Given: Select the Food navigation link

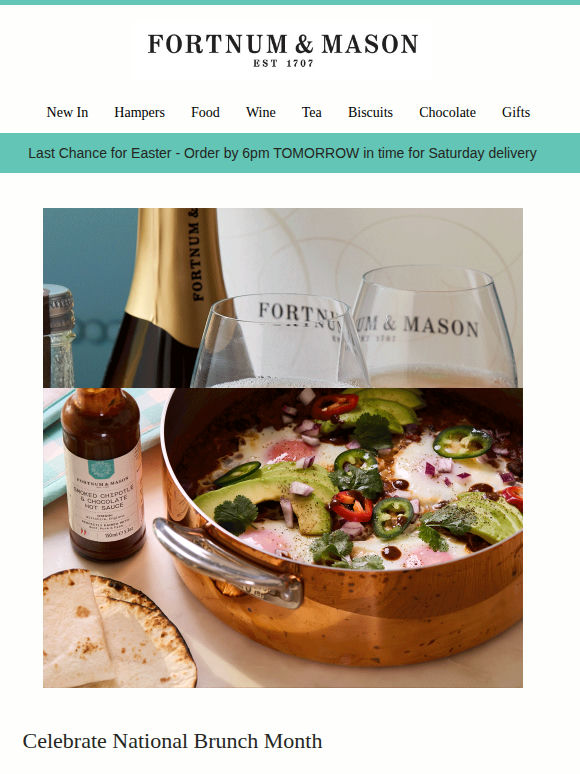Looking at the screenshot, I should [205, 113].
